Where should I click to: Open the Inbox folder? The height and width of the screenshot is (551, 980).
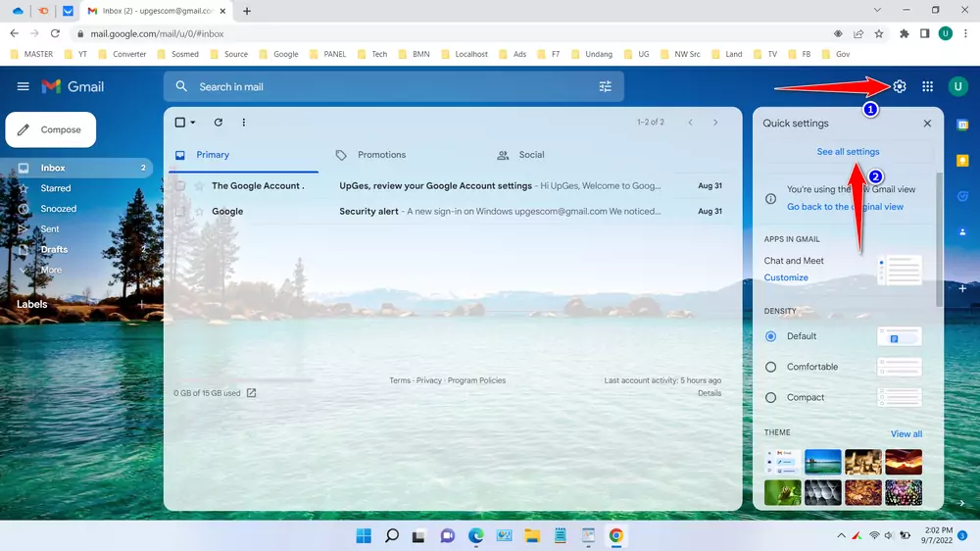(77, 168)
